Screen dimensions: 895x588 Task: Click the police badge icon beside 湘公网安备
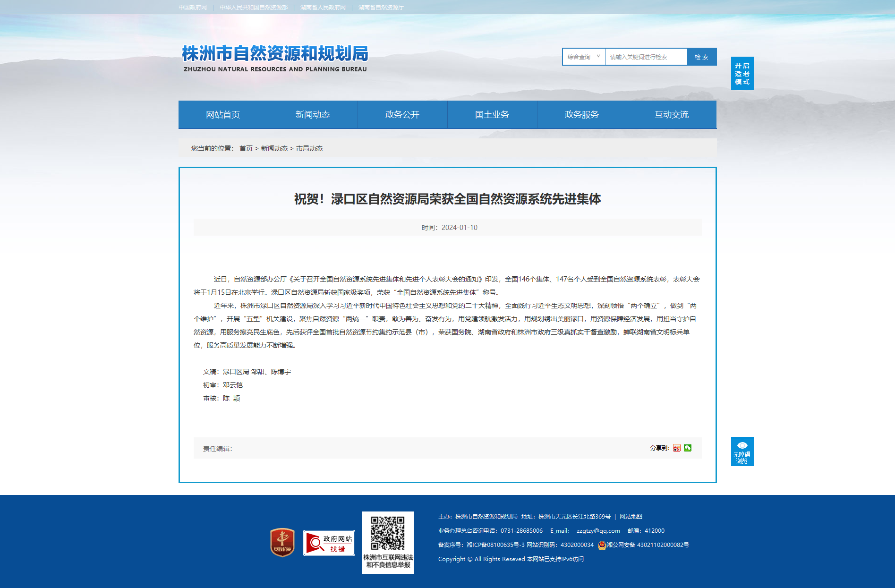coord(602,545)
